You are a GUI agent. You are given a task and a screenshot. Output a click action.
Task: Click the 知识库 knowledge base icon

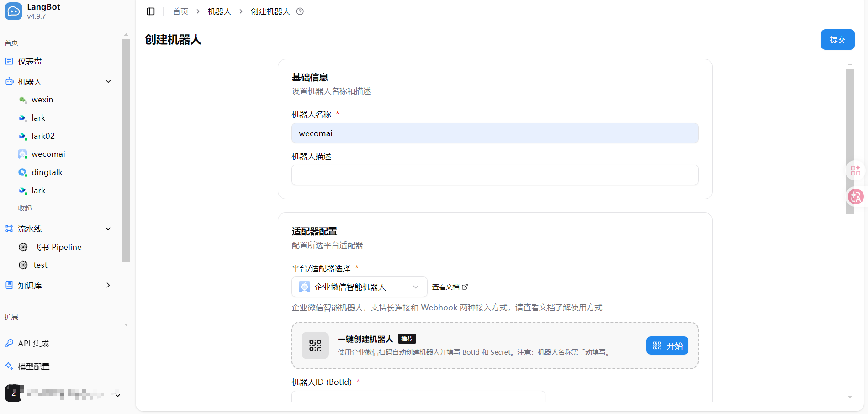coord(9,285)
